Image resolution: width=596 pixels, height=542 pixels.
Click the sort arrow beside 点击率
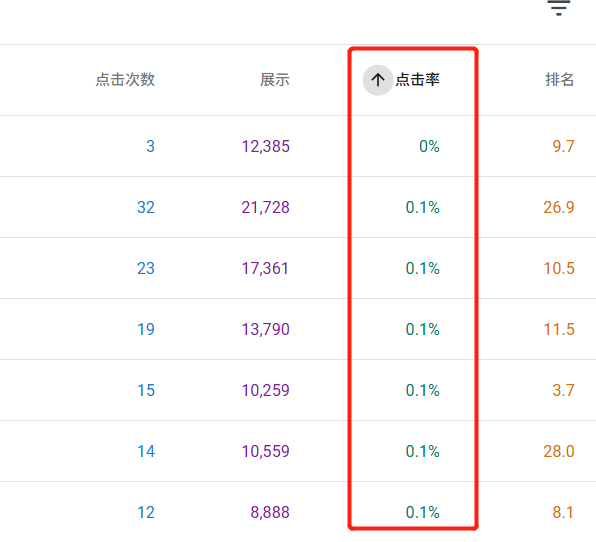tap(378, 80)
